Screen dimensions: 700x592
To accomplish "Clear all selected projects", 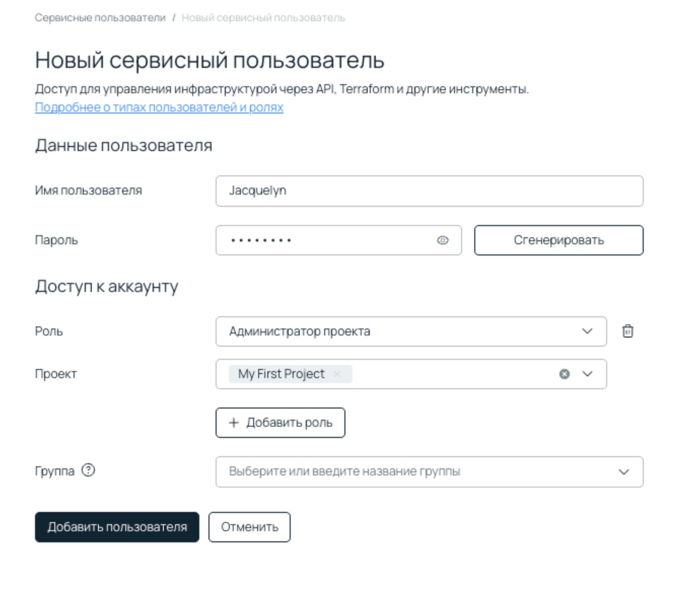I will click(x=564, y=374).
